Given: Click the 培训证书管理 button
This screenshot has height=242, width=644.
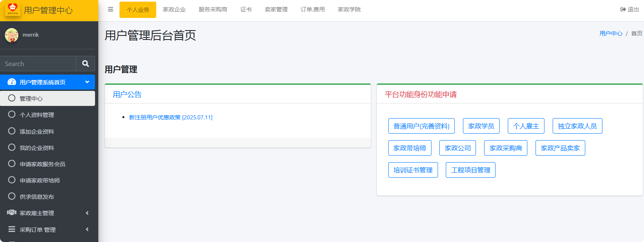Looking at the screenshot, I should (413, 170).
